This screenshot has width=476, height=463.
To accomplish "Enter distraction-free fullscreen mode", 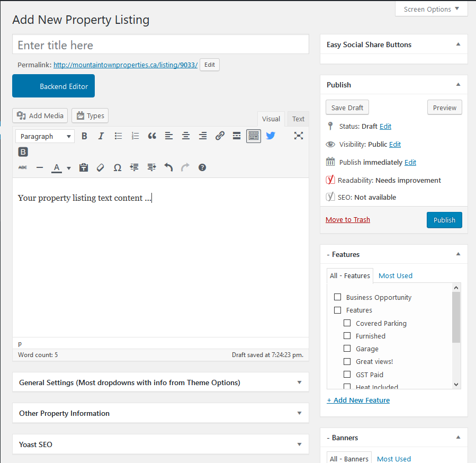I will pos(299,136).
